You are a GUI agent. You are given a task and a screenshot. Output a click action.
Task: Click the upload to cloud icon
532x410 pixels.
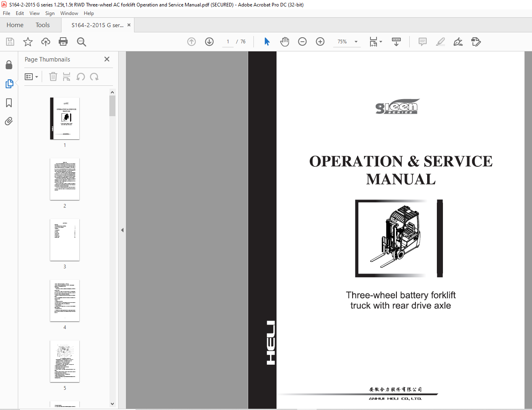point(46,42)
